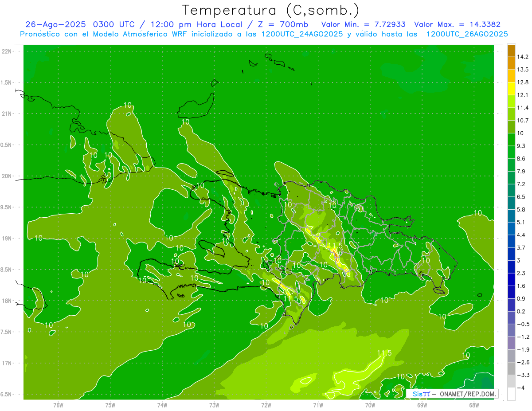Viewport: 532px width, 411px height.
Task: Pick the yellow swatch between 12.1 and 12.8
Action: pyautogui.click(x=511, y=88)
